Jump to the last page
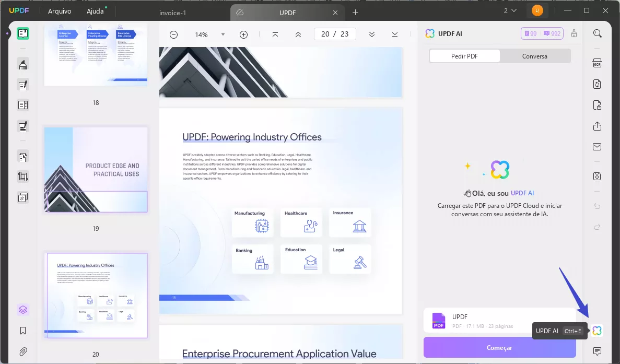The width and height of the screenshot is (620, 364). (x=395, y=35)
